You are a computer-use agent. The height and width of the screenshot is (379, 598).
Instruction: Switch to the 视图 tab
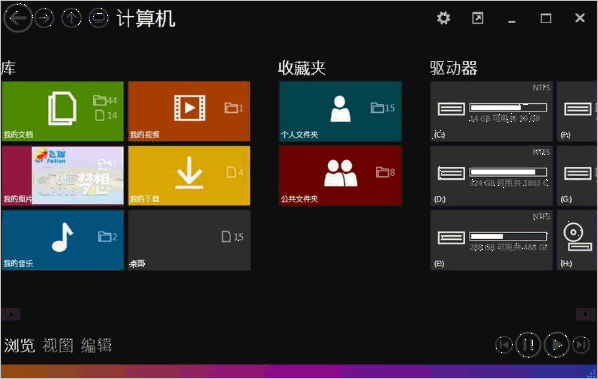58,345
